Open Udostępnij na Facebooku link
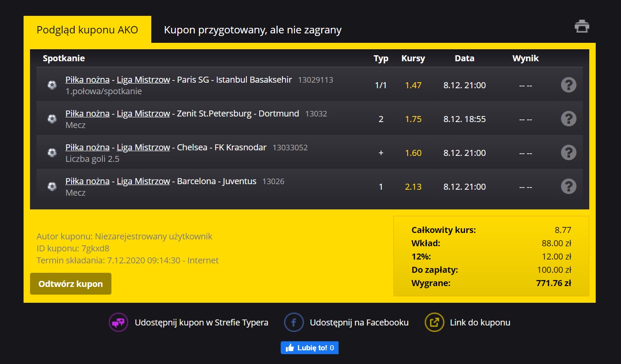This screenshot has height=364, width=621. pyautogui.click(x=359, y=322)
